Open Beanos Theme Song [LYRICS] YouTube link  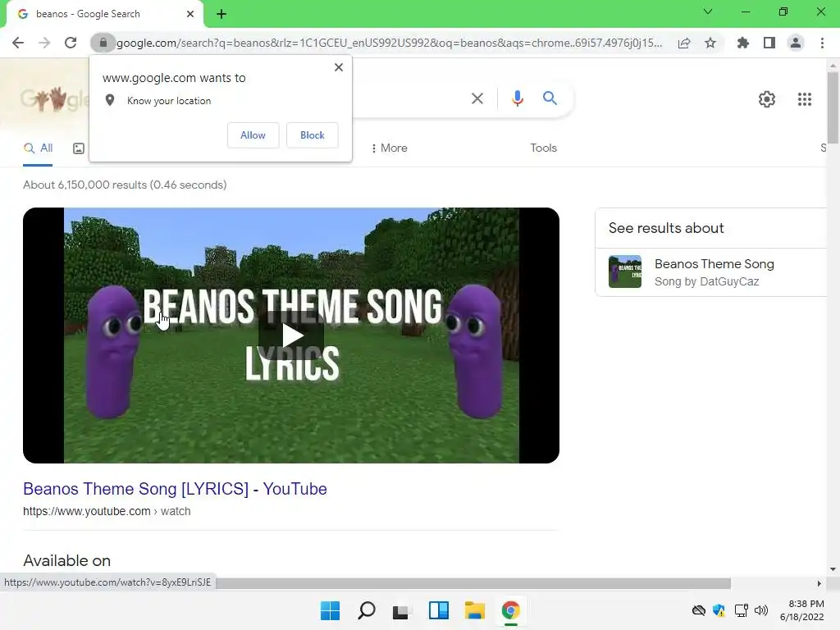(x=176, y=489)
